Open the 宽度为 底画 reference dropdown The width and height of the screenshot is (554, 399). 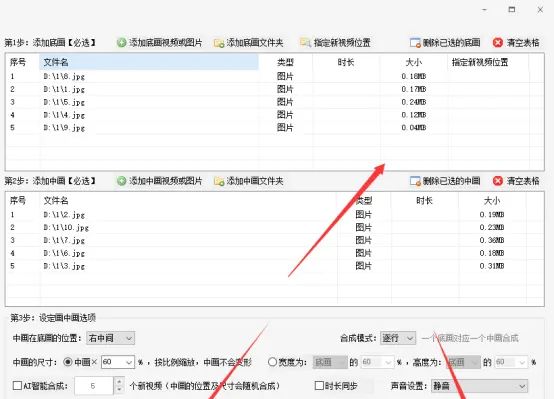pos(330,362)
